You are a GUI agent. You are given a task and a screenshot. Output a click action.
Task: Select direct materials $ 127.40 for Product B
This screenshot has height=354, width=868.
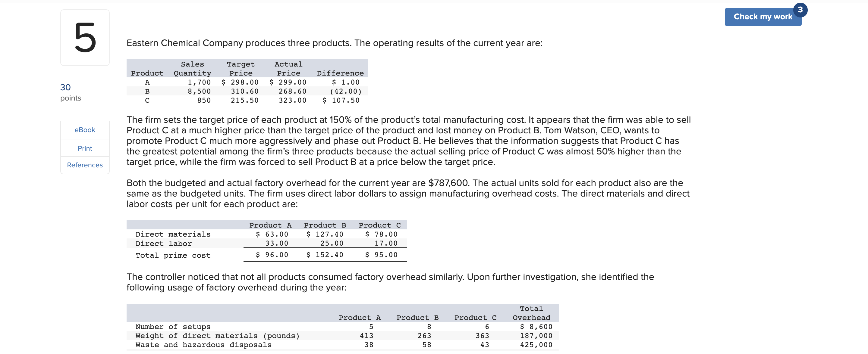click(x=325, y=234)
